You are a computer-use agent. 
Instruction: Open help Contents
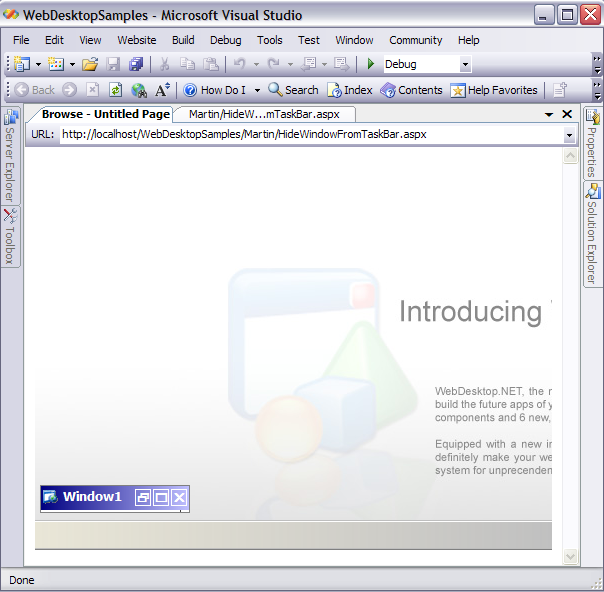click(411, 90)
